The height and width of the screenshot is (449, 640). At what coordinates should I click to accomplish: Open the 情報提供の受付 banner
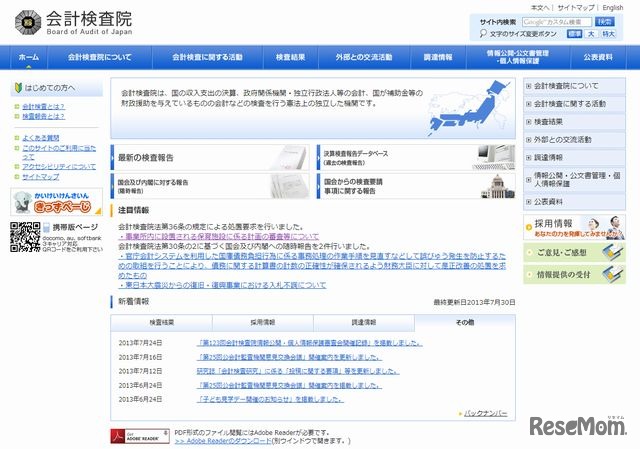(x=574, y=275)
